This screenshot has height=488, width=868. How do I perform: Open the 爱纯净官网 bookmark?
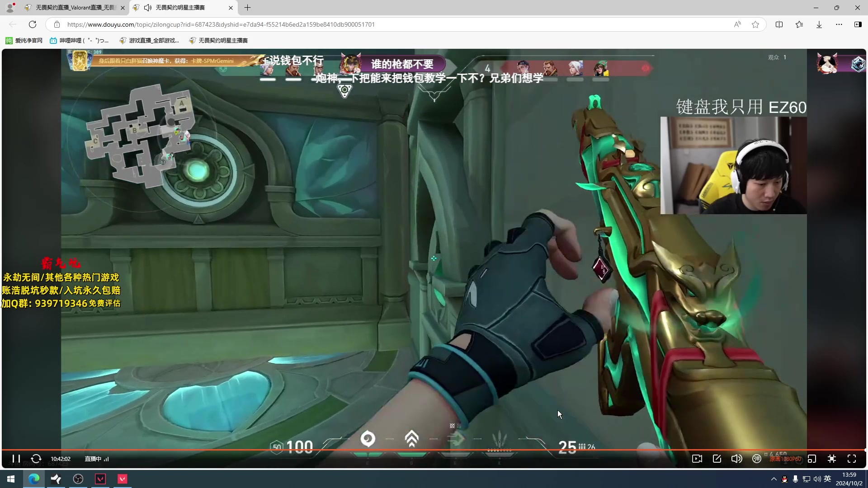click(x=24, y=41)
